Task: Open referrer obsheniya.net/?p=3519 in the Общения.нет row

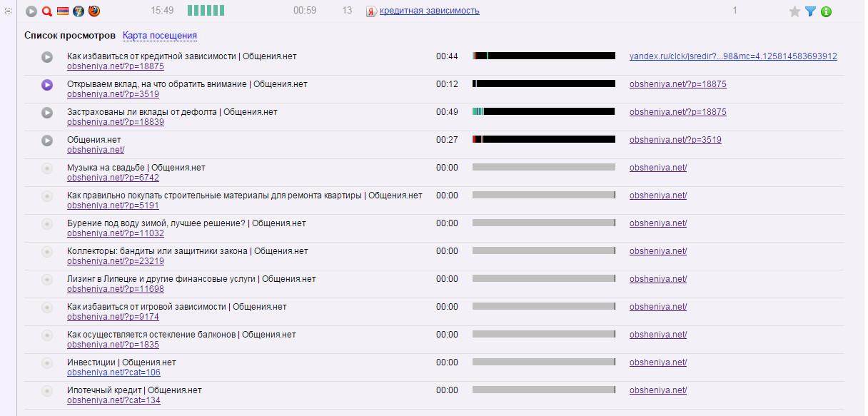Action: pyautogui.click(x=675, y=140)
